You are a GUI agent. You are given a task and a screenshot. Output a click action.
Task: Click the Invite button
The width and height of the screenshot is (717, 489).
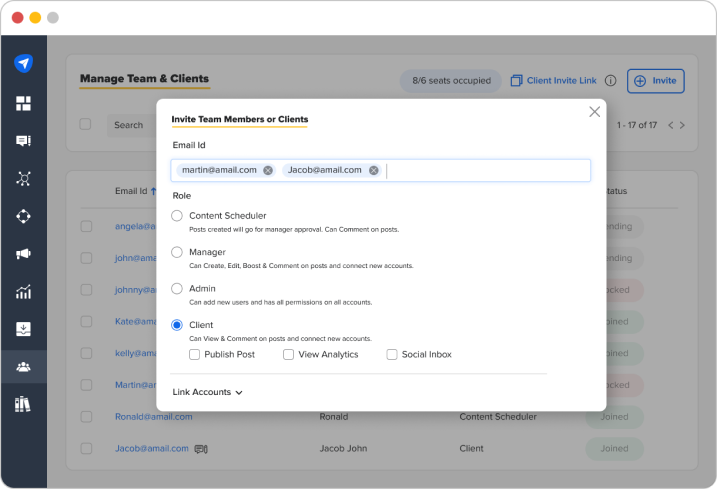click(x=656, y=81)
